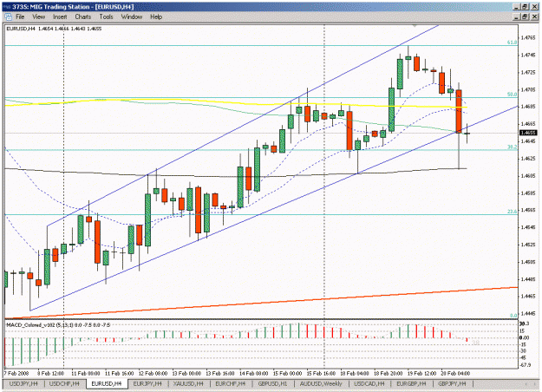This screenshot has width=542, height=392.
Task: Click the EURUSD,H4 chart header quote text
Action: (x=54, y=29)
